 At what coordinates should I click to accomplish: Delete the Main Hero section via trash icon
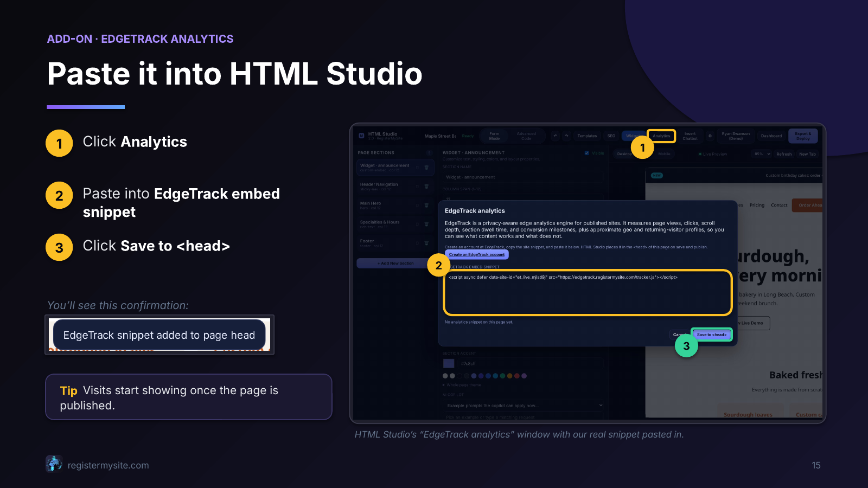click(426, 206)
